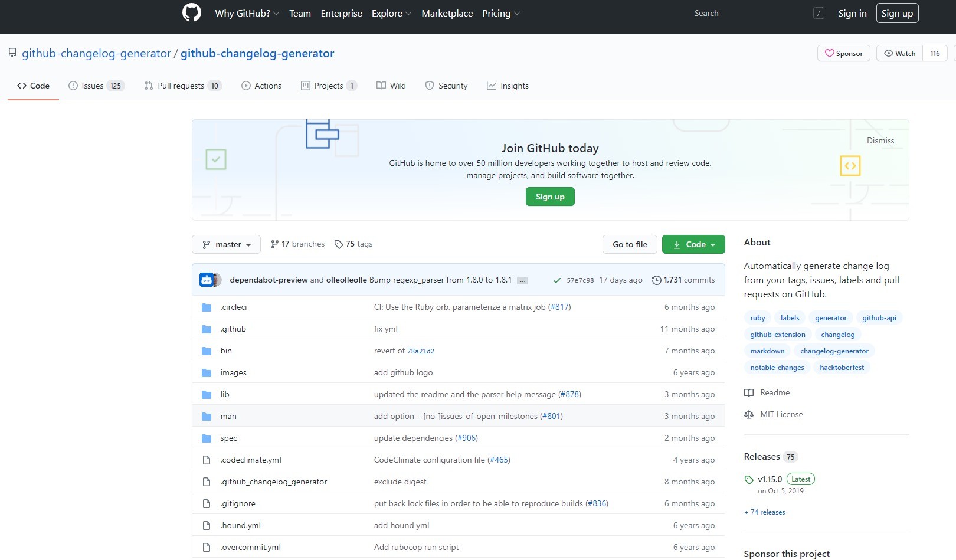Click the .gitignore file icon

pyautogui.click(x=207, y=504)
